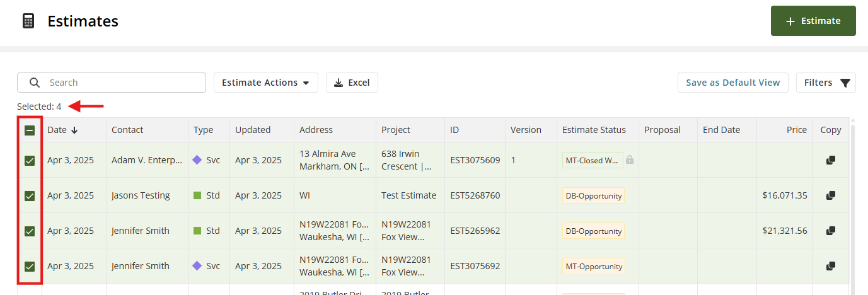Copy estimate EST5265962
This screenshot has height=295, width=868.
pos(831,231)
